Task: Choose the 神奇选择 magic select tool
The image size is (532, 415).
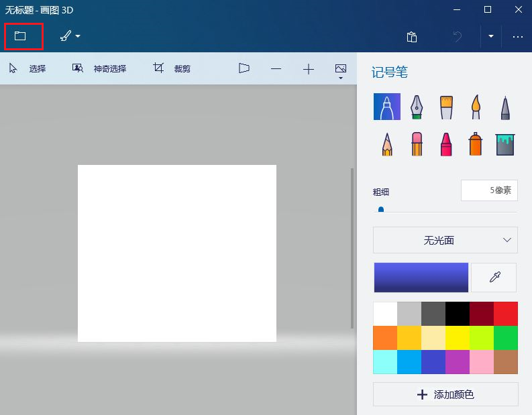Action: 99,69
